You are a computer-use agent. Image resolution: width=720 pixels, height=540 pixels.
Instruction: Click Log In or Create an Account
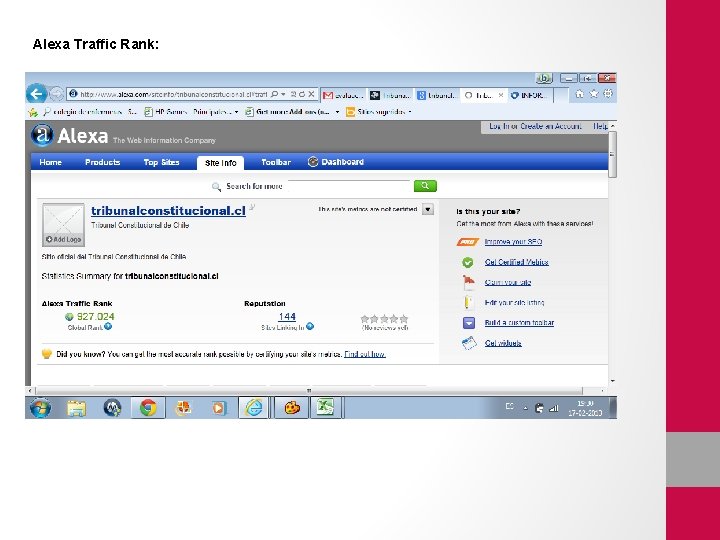[535, 126]
